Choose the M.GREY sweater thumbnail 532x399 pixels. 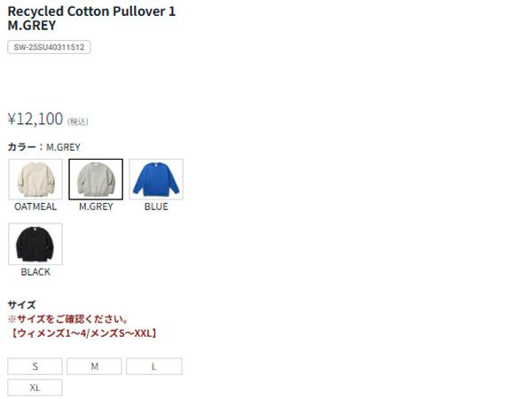(96, 179)
